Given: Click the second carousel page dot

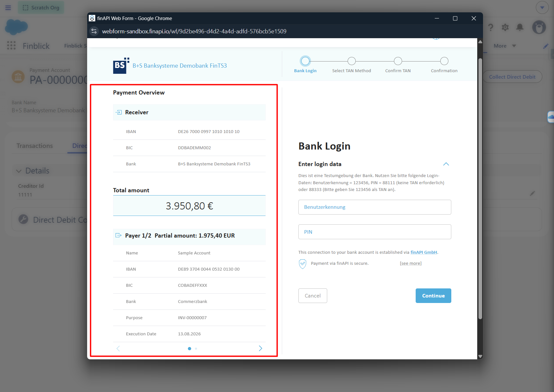Looking at the screenshot, I should point(196,349).
